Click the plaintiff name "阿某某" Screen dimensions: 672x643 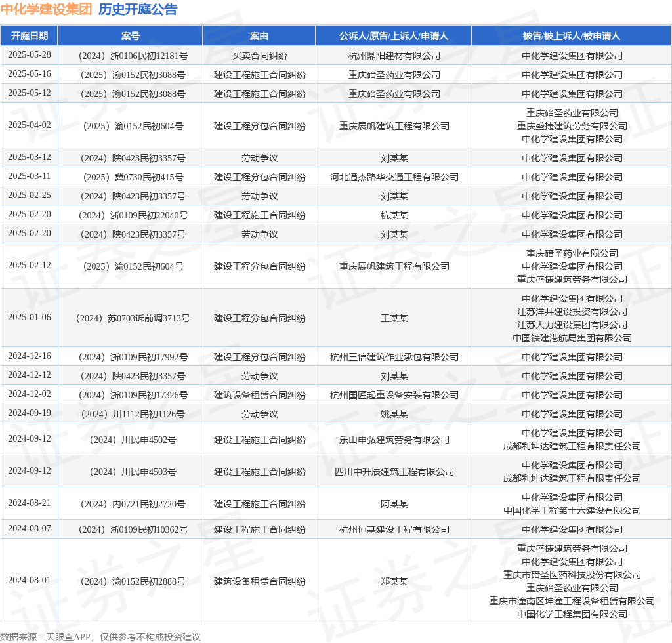(394, 504)
